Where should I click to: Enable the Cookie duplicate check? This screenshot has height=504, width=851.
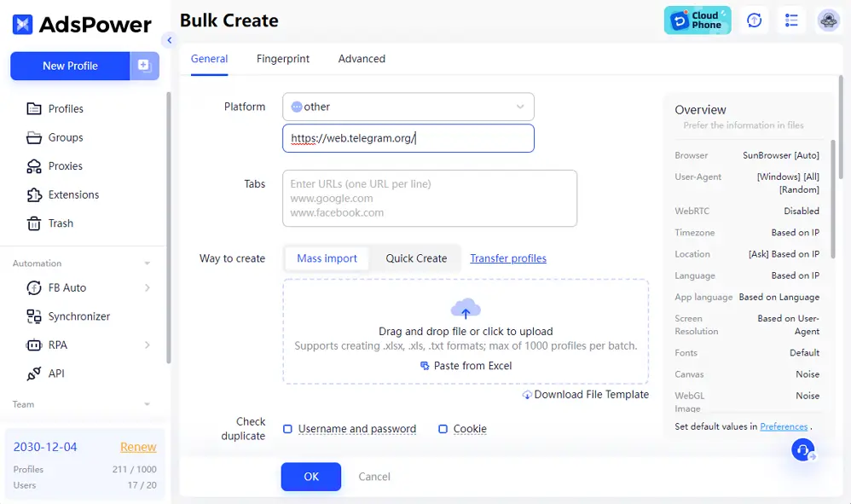(443, 428)
